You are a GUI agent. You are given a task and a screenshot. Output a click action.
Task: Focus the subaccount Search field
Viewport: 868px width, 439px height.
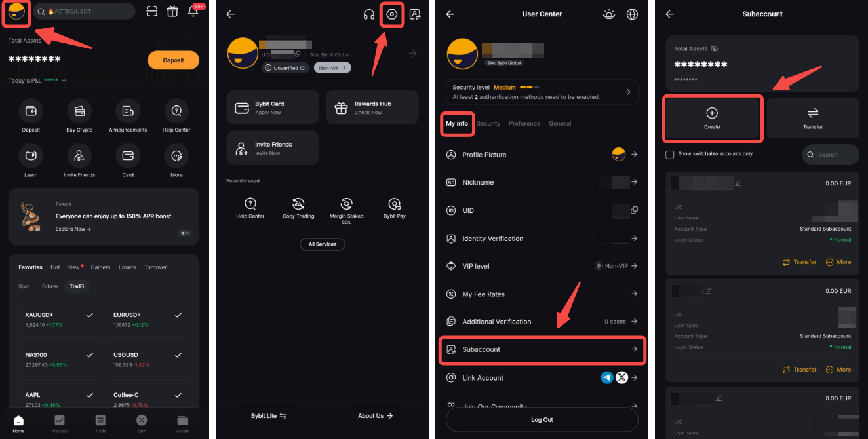click(831, 155)
